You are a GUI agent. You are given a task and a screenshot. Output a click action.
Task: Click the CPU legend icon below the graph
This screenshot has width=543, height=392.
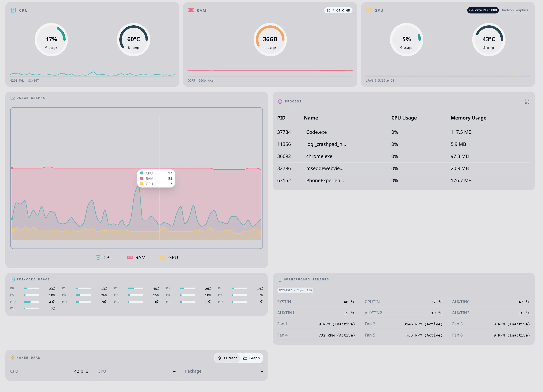pos(98,257)
